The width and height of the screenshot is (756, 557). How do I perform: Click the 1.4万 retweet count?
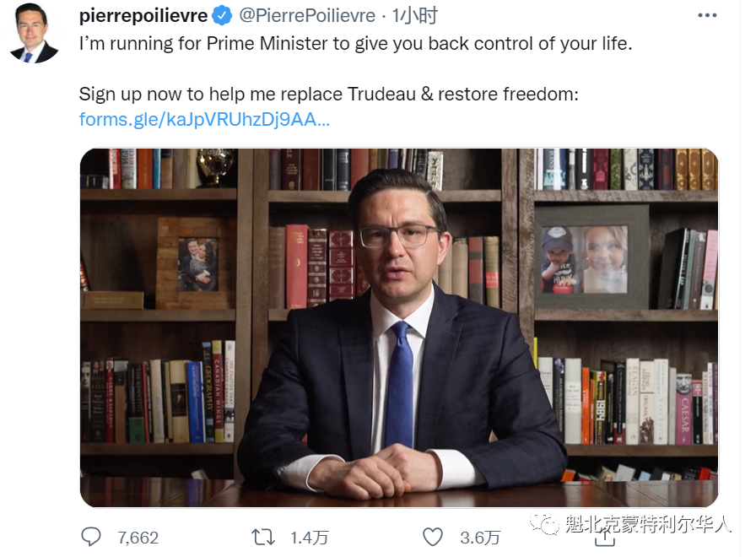(x=309, y=538)
